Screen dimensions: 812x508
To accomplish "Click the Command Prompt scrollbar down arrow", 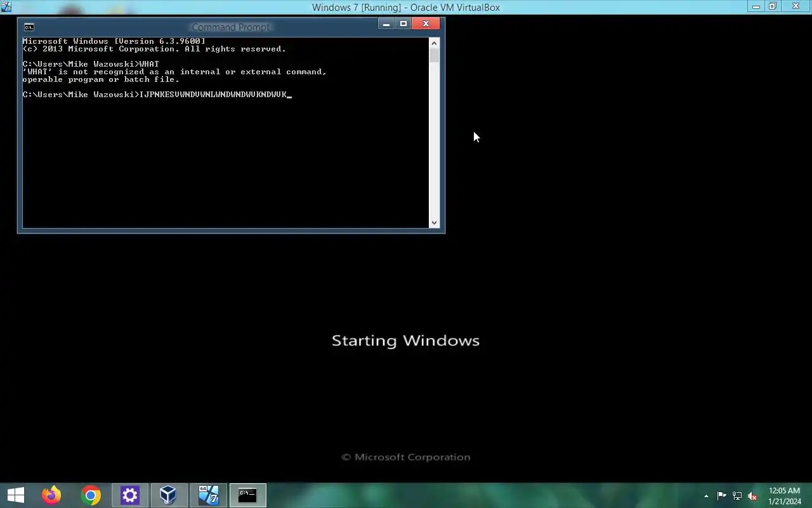I will 434,222.
